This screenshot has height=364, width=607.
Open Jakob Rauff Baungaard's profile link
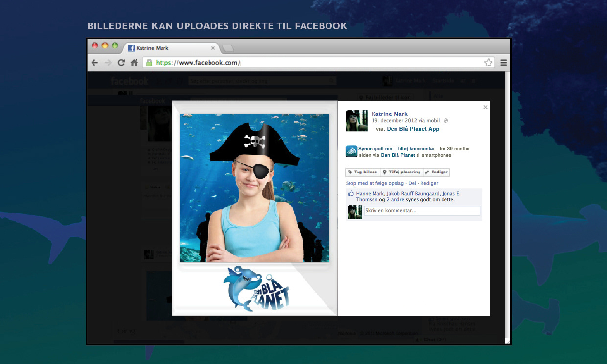(x=413, y=194)
